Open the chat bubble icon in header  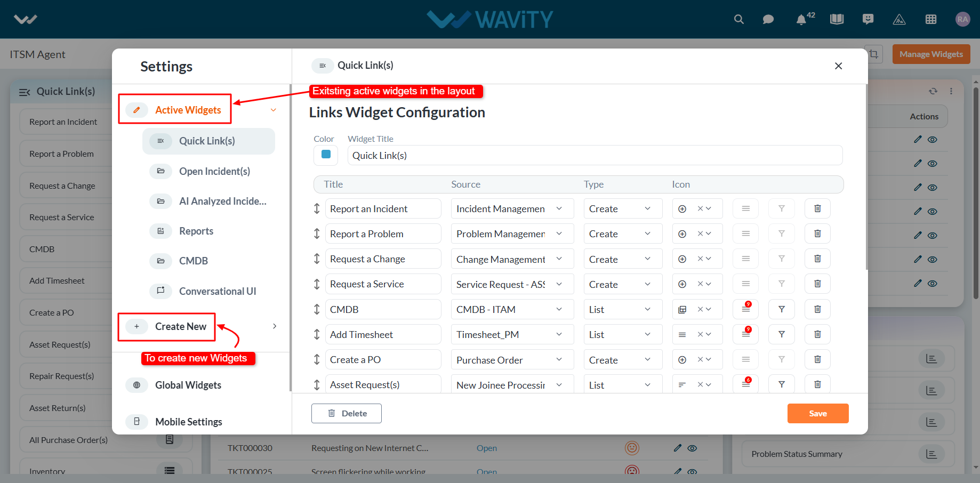coord(768,19)
